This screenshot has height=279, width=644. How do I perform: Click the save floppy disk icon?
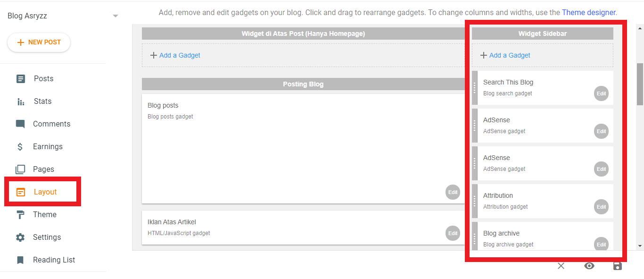tap(617, 266)
